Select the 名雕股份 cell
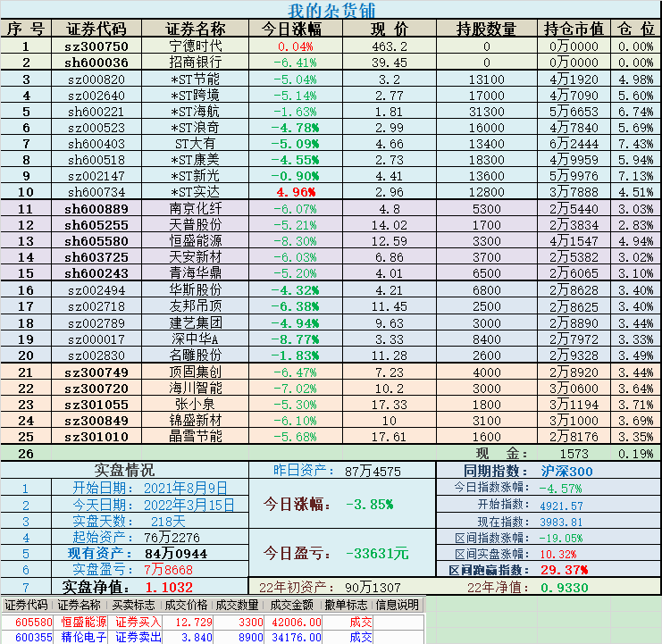662x644 pixels. [x=195, y=355]
